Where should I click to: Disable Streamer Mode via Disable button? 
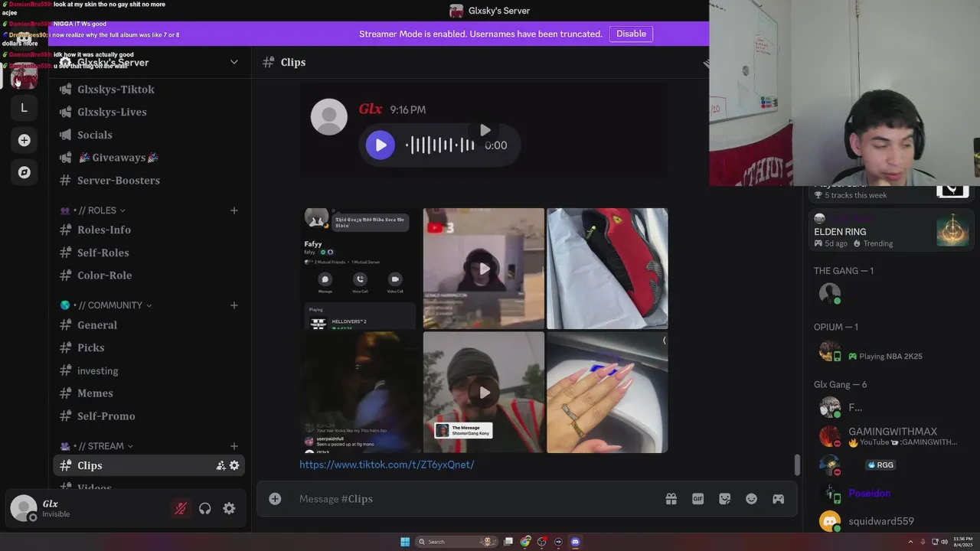click(x=631, y=34)
